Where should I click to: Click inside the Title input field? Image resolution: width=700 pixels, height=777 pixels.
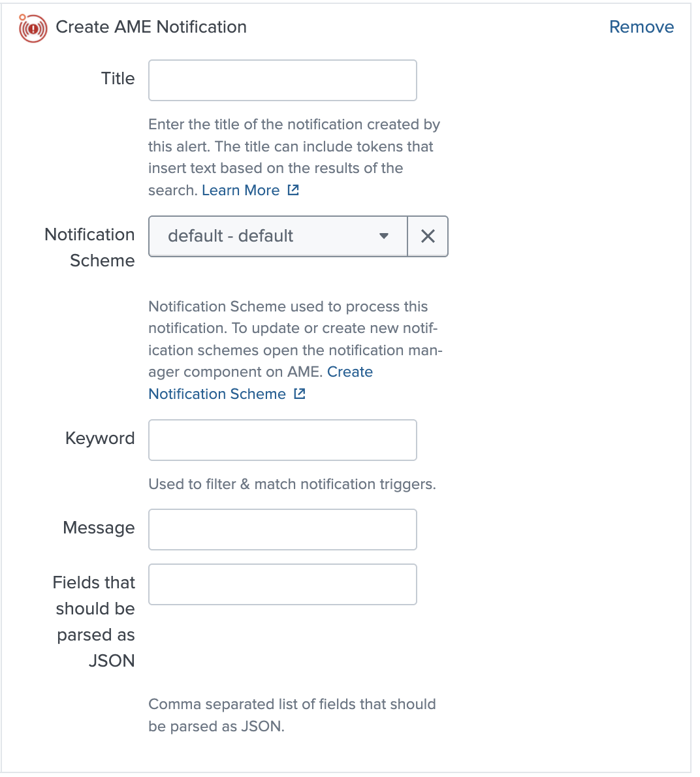click(282, 80)
